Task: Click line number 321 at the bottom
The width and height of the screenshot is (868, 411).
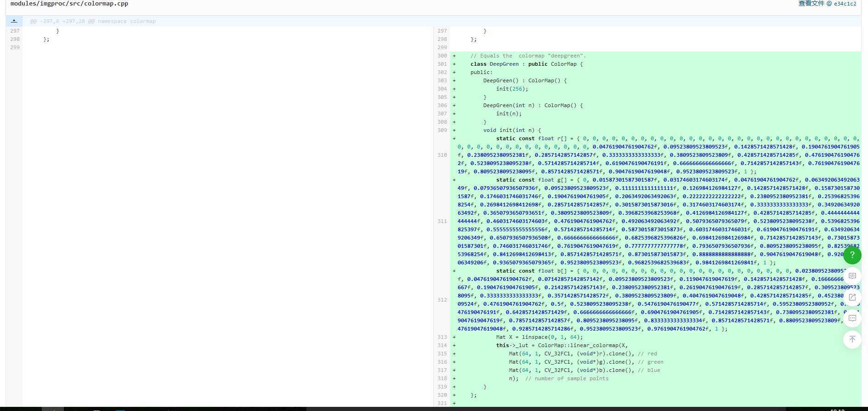Action: (442, 403)
